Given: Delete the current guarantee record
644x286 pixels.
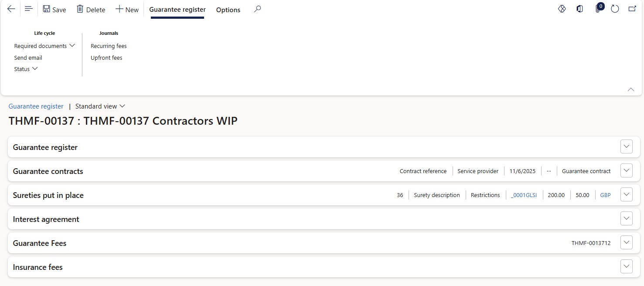Looking at the screenshot, I should pos(91,10).
